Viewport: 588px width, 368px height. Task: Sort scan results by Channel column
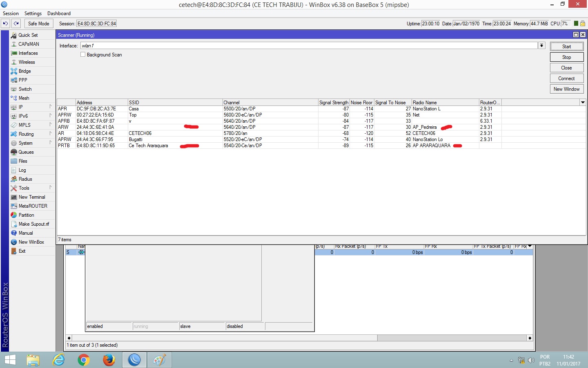tap(270, 103)
